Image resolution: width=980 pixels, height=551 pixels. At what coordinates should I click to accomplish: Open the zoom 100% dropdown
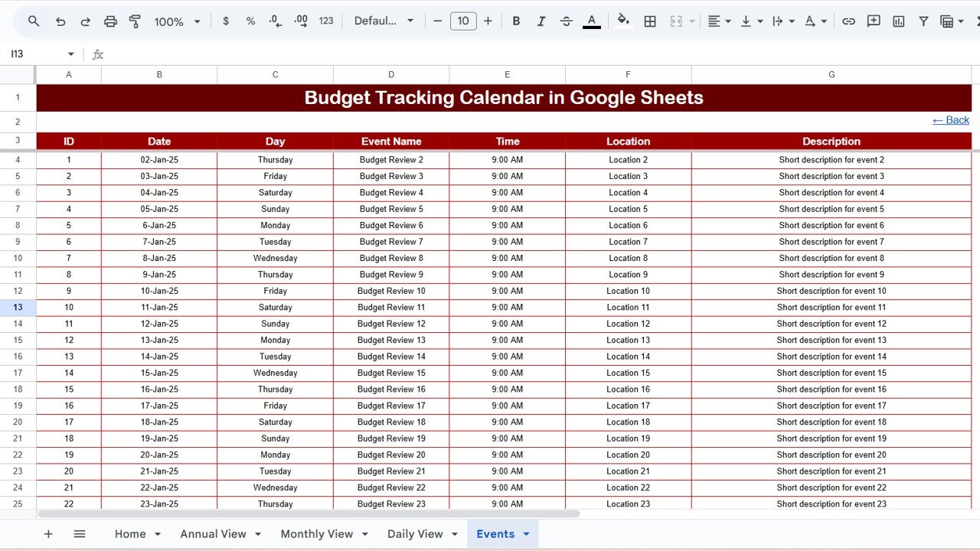coord(178,21)
